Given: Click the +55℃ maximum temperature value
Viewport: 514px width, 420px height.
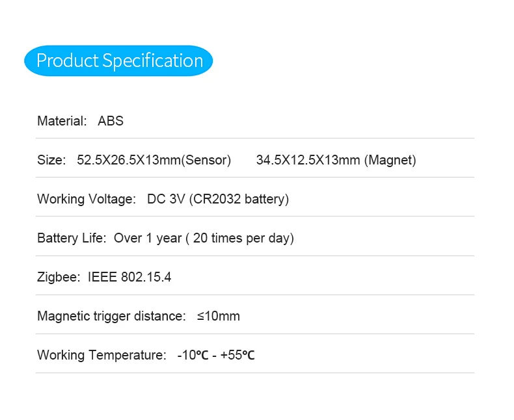Looking at the screenshot, I should pos(237,355).
